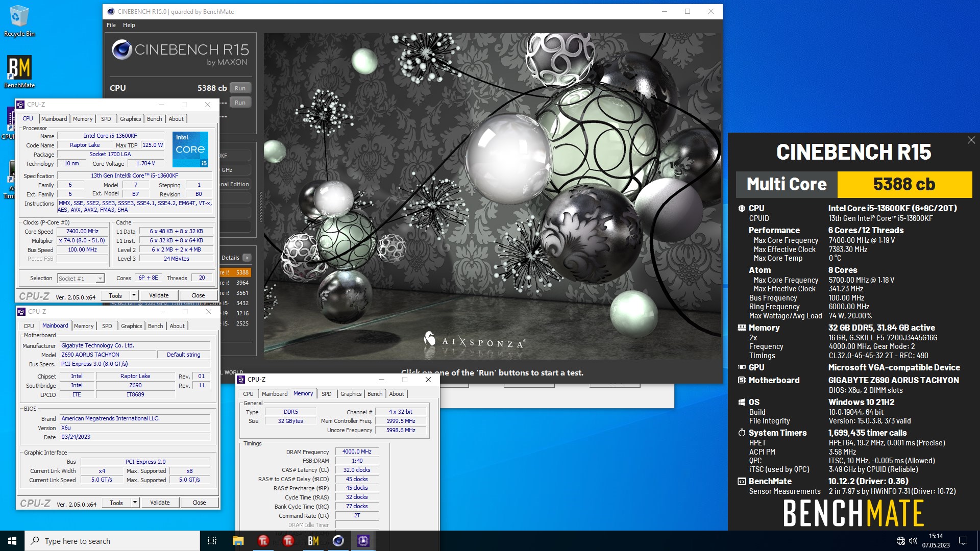The height and width of the screenshot is (551, 980).
Task: Open File Explorer from the taskbar
Action: click(x=238, y=541)
